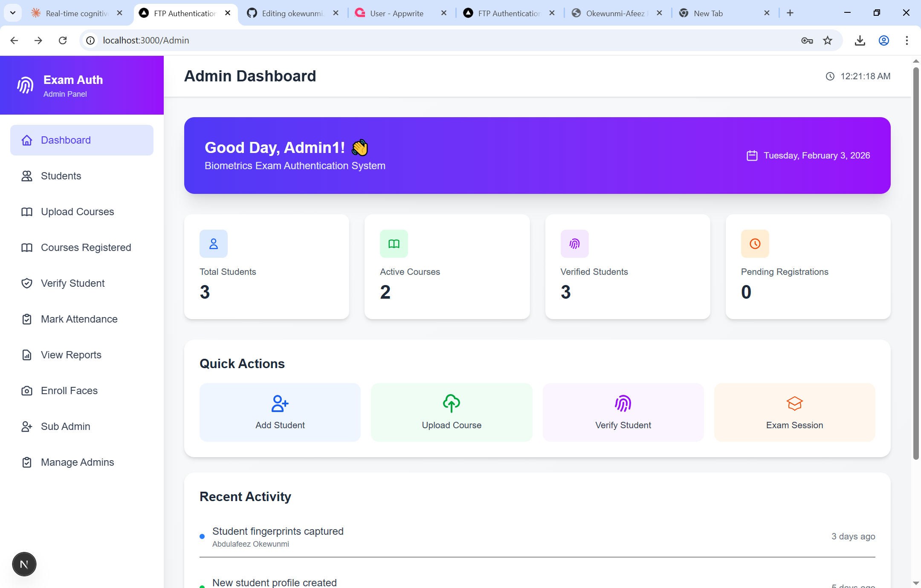Click the Pending Registrations clock icon
This screenshot has height=588, width=921.
(x=755, y=244)
